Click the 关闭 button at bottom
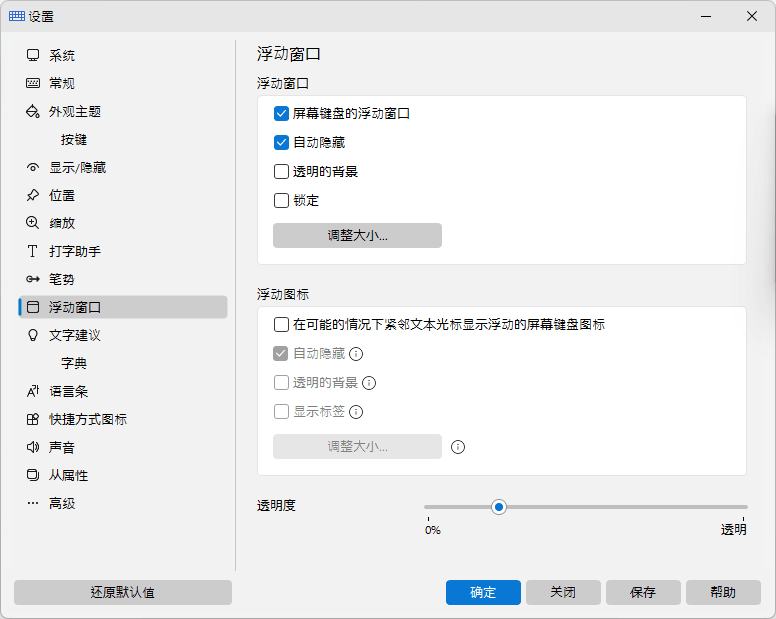 (x=563, y=592)
